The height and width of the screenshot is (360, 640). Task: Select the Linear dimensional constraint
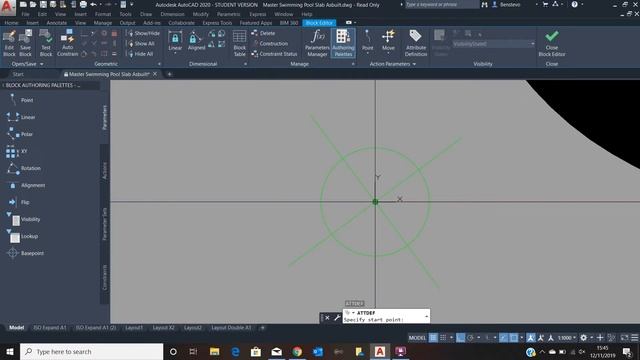click(175, 42)
